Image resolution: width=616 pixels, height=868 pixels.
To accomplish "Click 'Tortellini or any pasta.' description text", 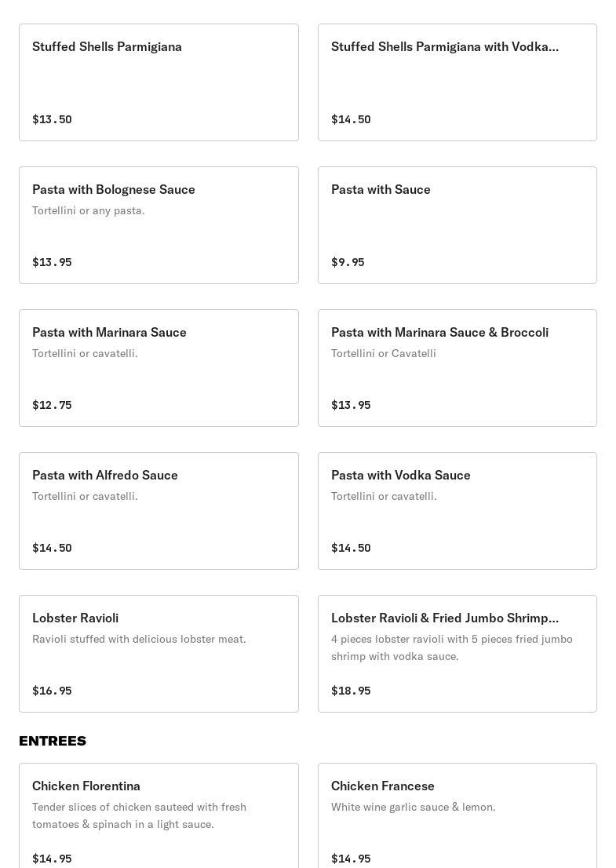I will point(89,210).
